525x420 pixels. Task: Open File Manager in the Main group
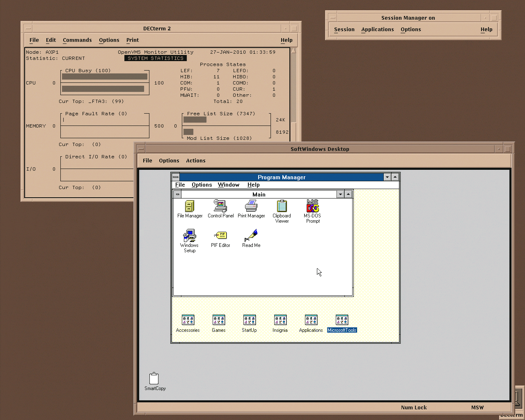pos(189,207)
